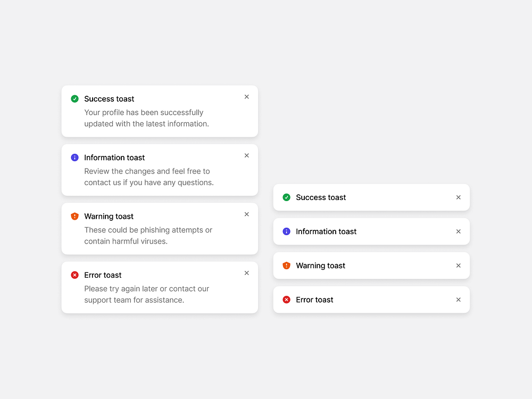The image size is (532, 399).
Task: Click the Error toast support assistance text
Action: tap(147, 294)
